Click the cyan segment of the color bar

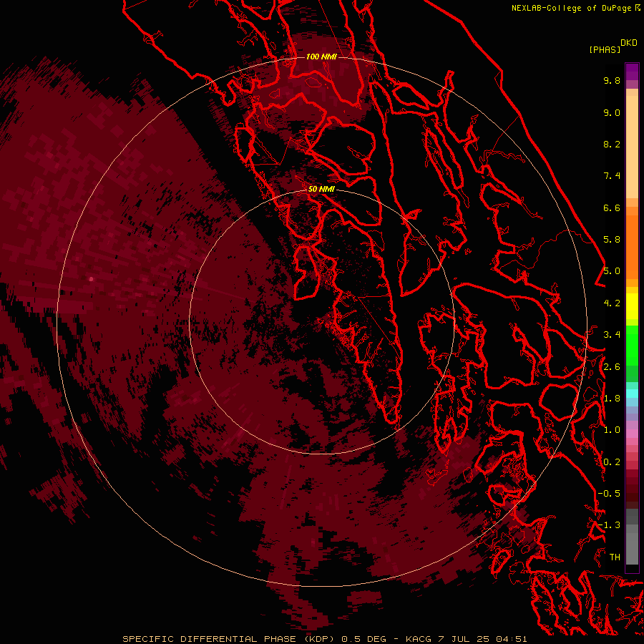632,393
